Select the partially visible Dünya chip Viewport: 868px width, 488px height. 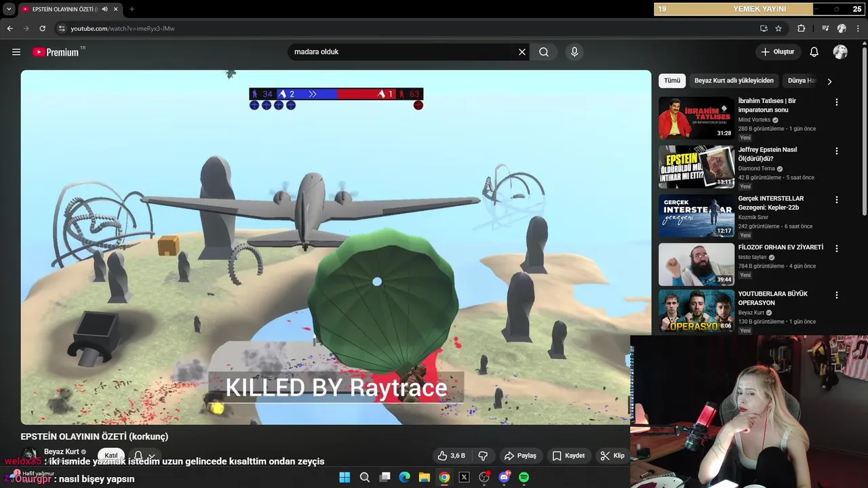(x=802, y=81)
